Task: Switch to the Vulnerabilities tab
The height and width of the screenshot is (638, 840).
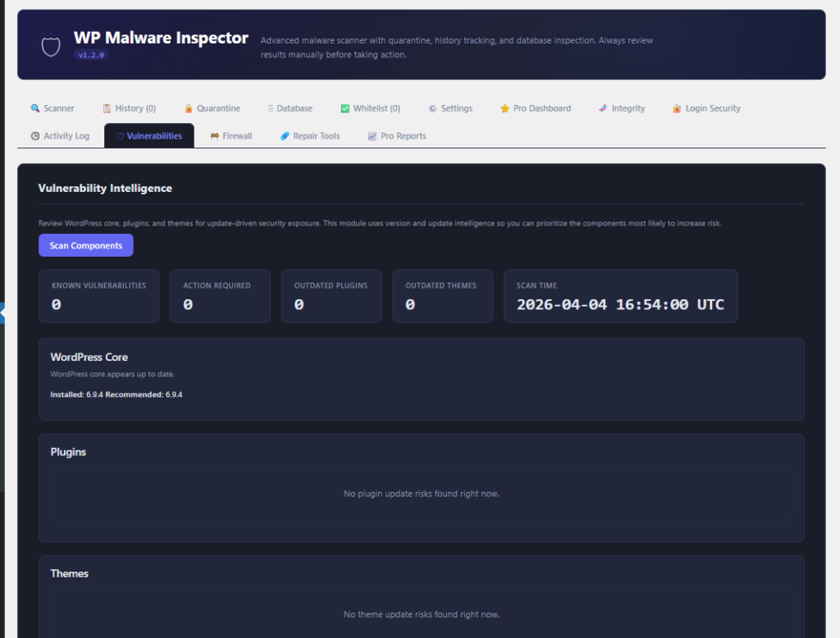Action: tap(148, 135)
